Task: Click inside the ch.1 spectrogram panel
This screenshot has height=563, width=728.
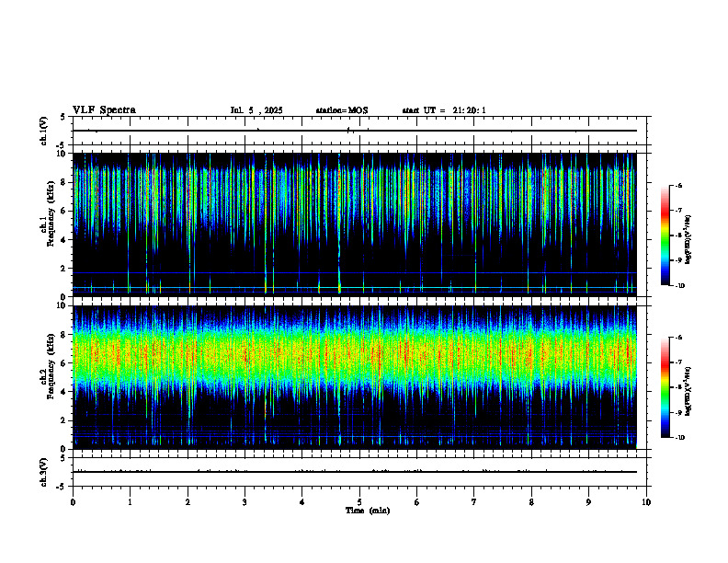Action: click(x=355, y=224)
